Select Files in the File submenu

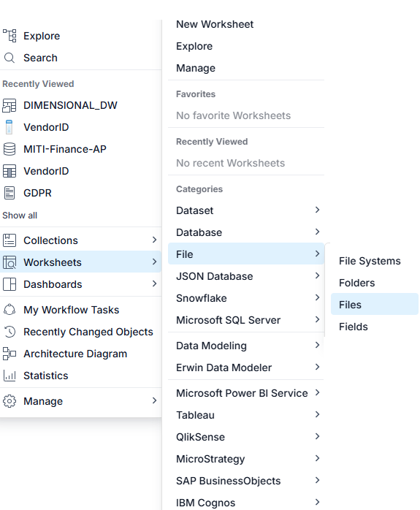[375, 305]
